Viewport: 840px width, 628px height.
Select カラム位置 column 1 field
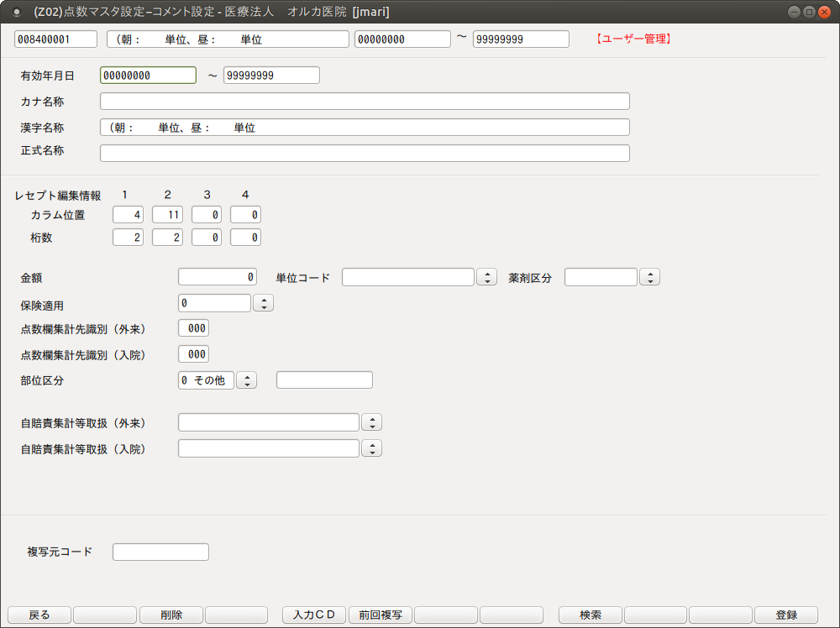(x=128, y=215)
